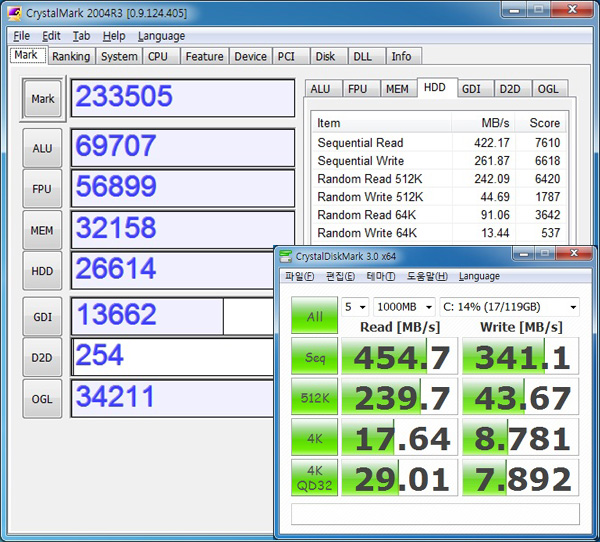Select the Random Write 512K row

point(439,197)
